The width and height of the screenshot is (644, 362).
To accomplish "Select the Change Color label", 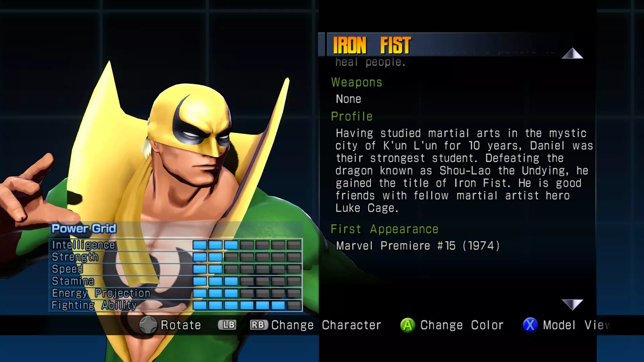I will (462, 325).
